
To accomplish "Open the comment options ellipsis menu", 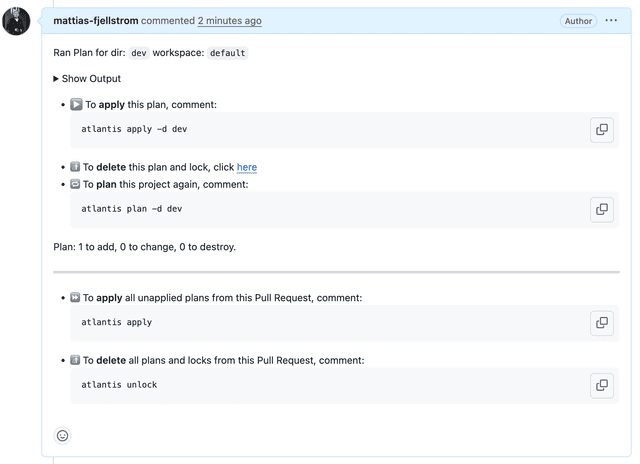I will pos(611,20).
